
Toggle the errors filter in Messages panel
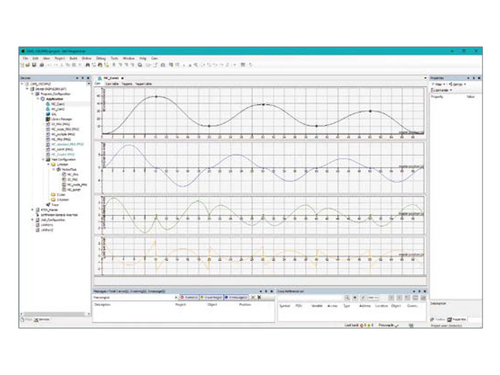(x=189, y=297)
